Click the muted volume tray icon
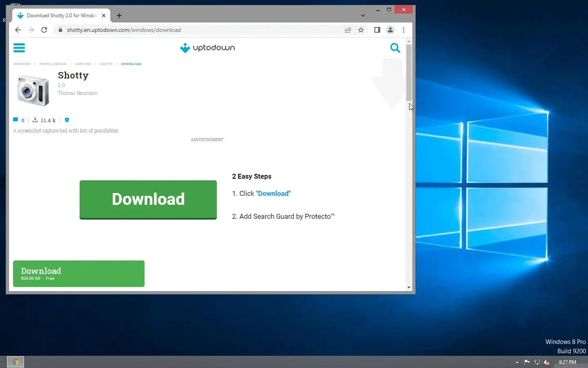 click(547, 362)
